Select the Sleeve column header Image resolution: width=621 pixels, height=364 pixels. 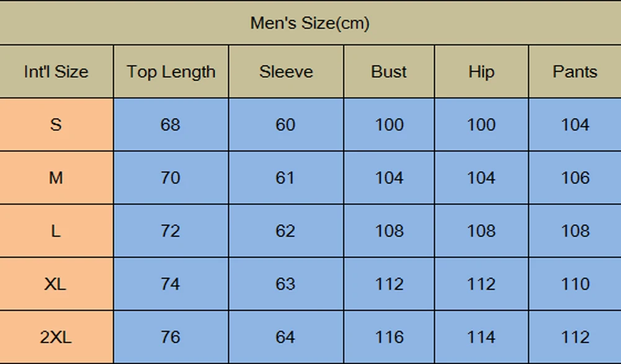click(286, 72)
